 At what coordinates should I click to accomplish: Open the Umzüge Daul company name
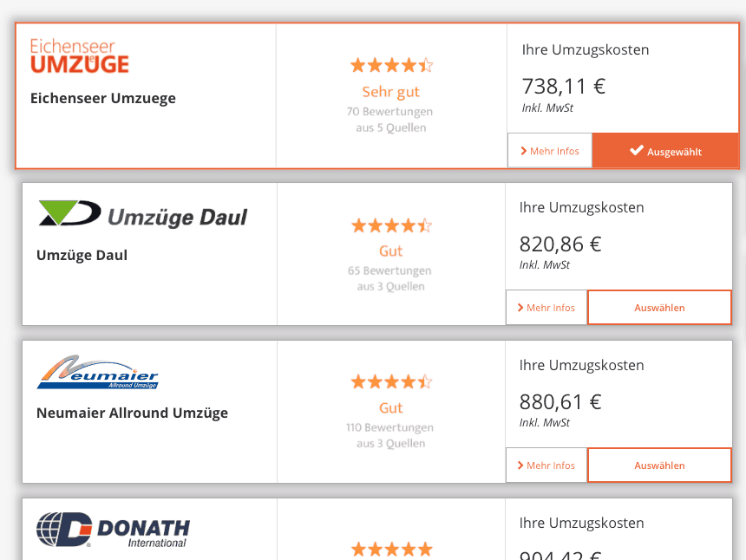tap(82, 255)
